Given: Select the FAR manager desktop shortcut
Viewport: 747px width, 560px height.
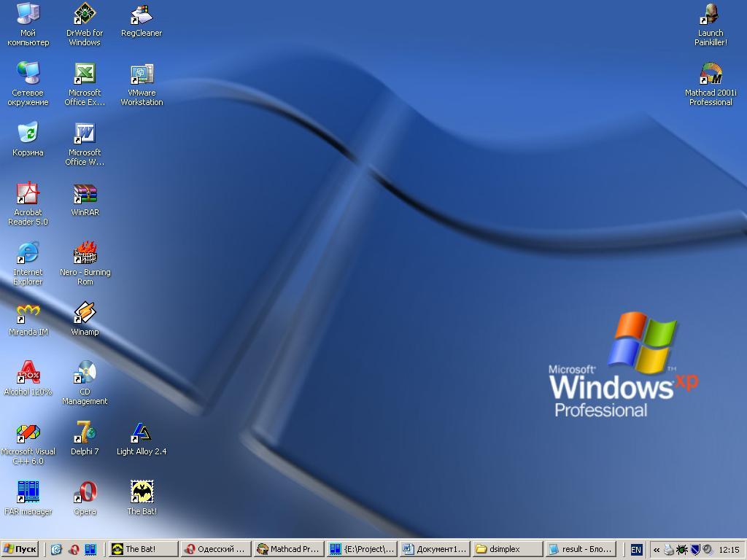Looking at the screenshot, I should click(28, 498).
